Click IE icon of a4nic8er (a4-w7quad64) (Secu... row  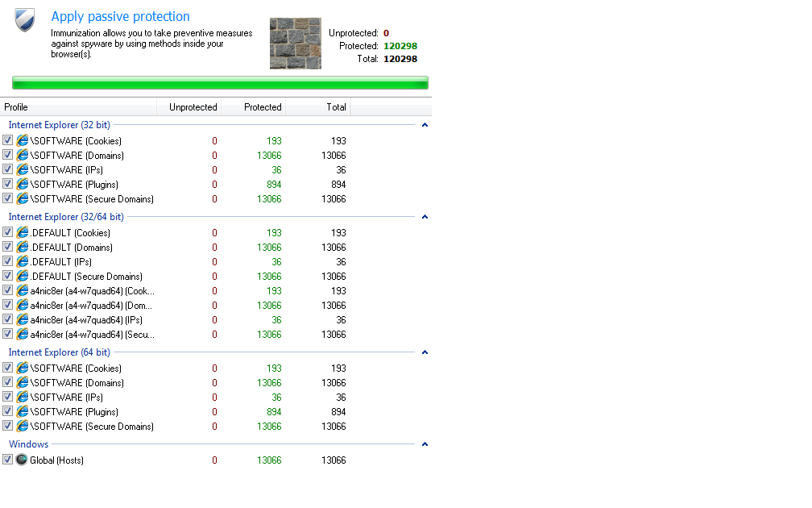pos(23,334)
